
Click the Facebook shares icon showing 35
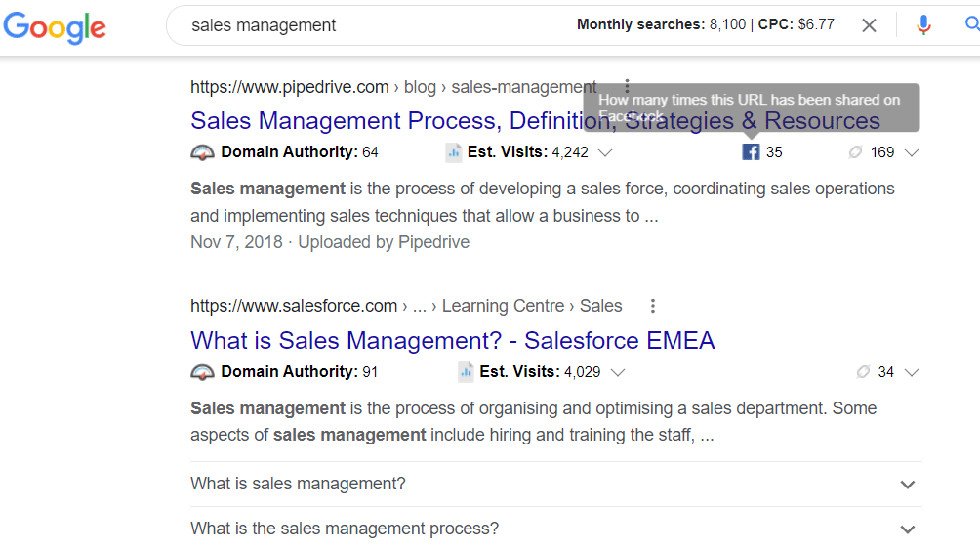coord(751,152)
